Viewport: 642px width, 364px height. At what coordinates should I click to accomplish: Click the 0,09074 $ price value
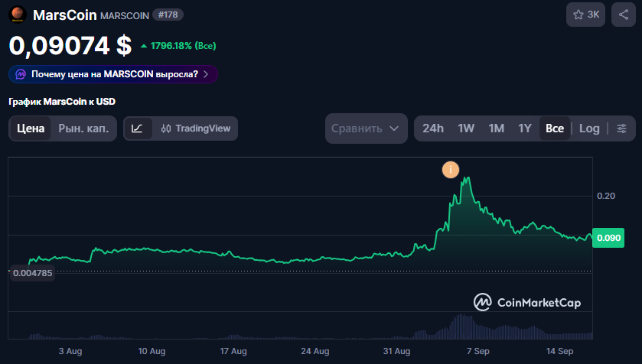(70, 45)
